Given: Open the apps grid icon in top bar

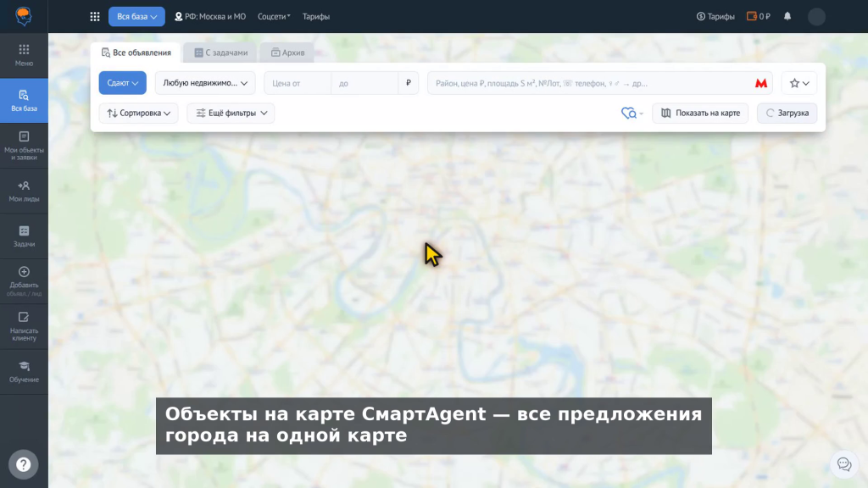Looking at the screenshot, I should 95,17.
